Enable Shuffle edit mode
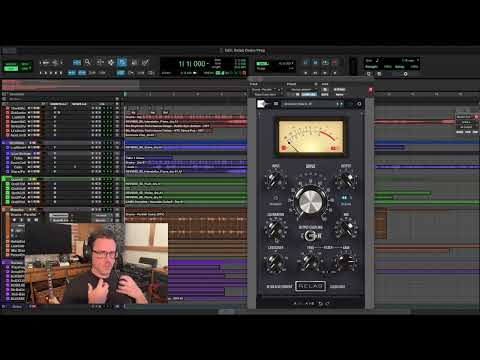Screen dimensions: 480x360 click(x=11, y=63)
